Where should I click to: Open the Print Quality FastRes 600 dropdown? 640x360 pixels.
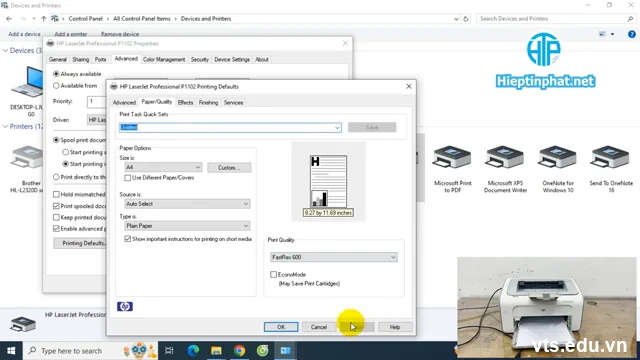point(333,257)
